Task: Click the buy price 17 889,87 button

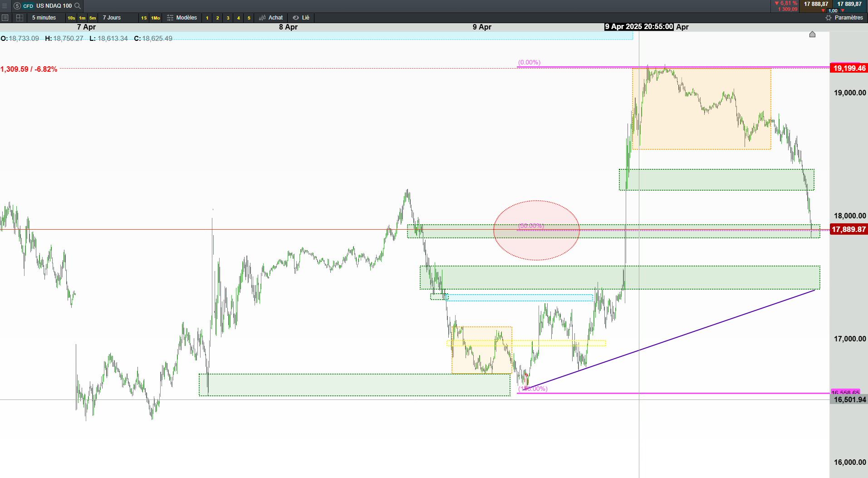Action: click(849, 4)
